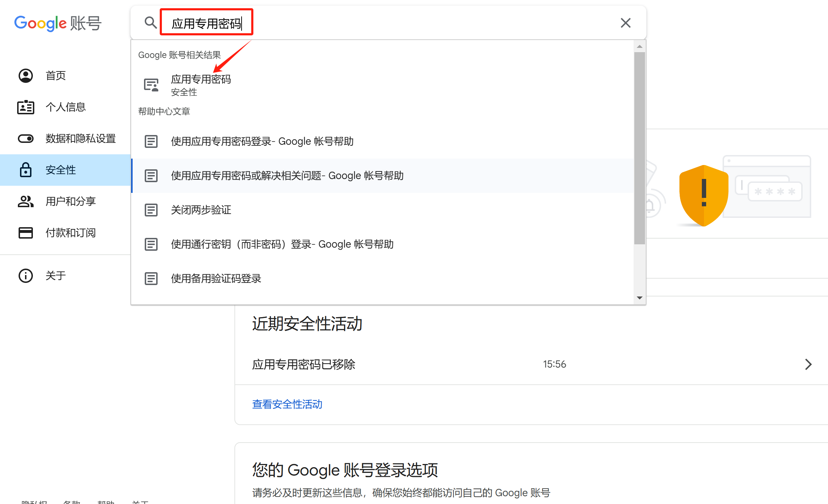The image size is (828, 504).
Task: Click the 首页 account circle icon
Action: point(26,76)
